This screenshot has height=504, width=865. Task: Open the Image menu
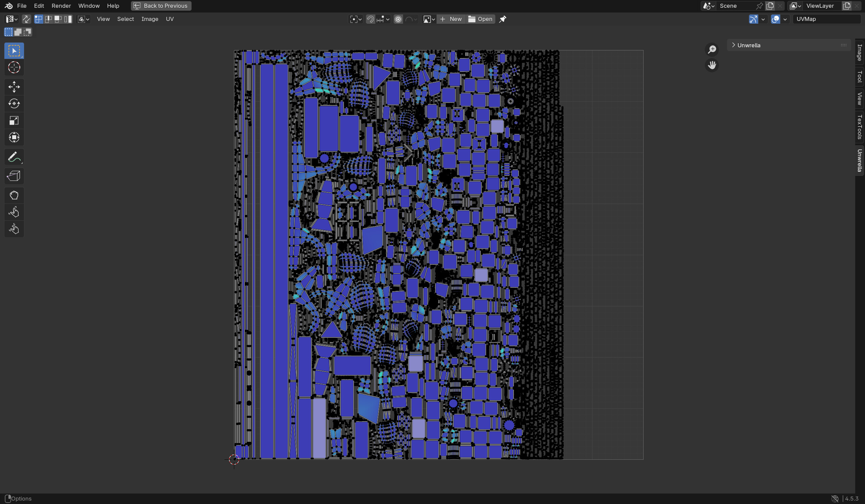coord(150,19)
